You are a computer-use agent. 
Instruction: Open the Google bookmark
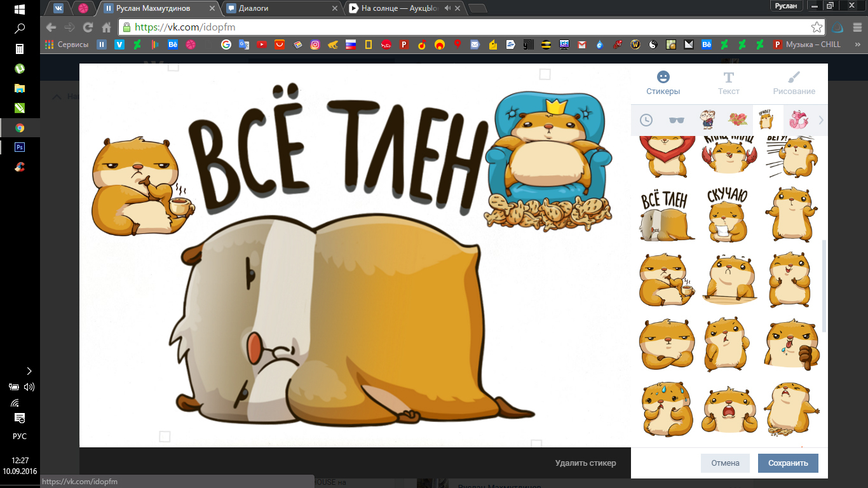click(226, 44)
